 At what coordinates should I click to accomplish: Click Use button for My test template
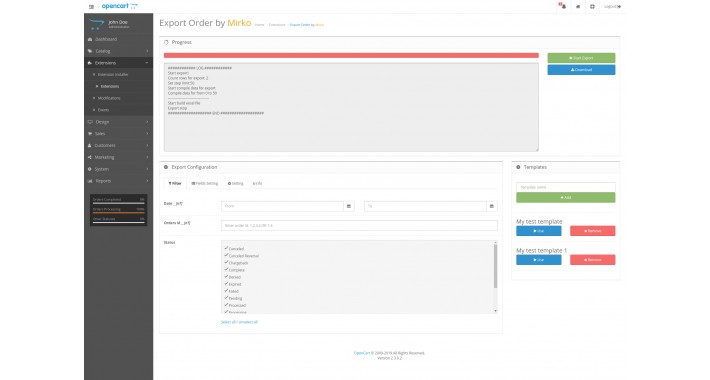[538, 231]
